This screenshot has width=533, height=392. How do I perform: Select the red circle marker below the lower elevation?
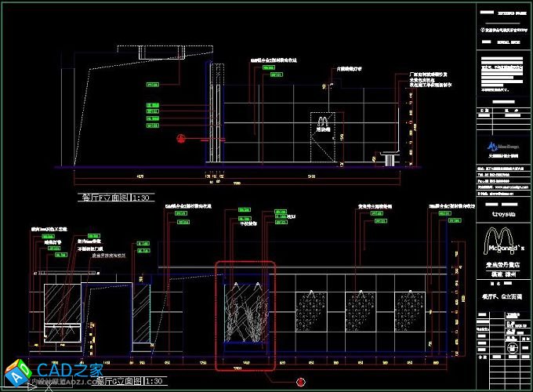(x=299, y=382)
